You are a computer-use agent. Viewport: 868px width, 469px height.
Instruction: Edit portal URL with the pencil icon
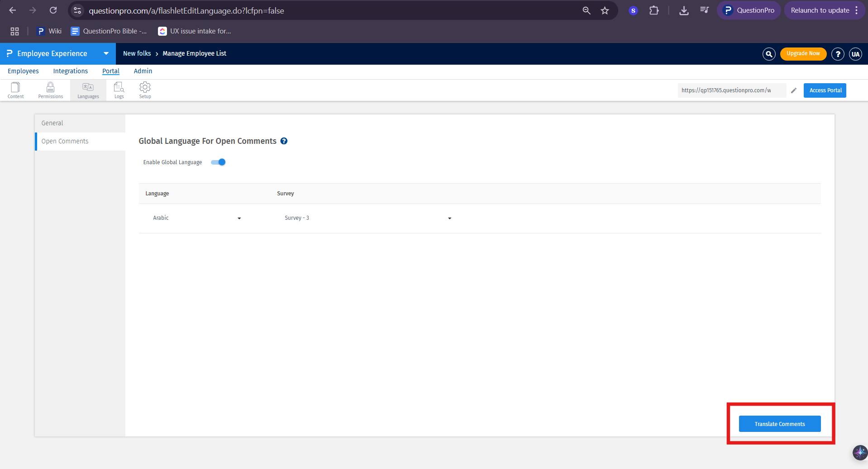tap(794, 90)
